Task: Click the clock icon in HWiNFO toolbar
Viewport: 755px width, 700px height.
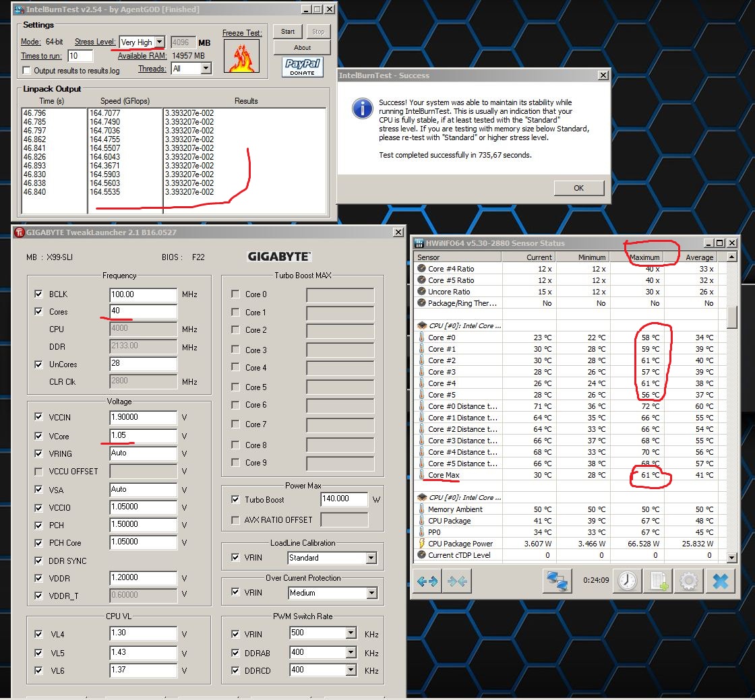Action: pyautogui.click(x=627, y=581)
